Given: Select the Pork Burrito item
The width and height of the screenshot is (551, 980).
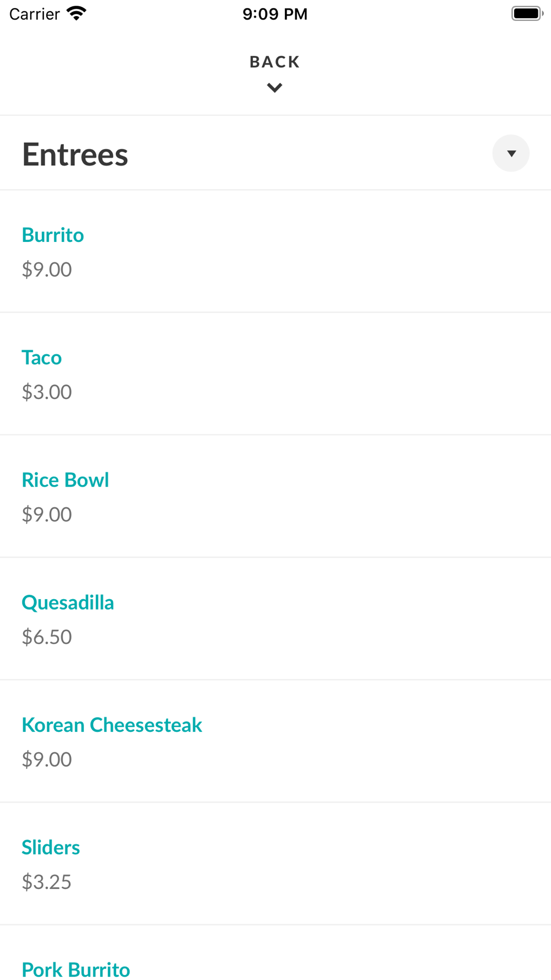Looking at the screenshot, I should [x=76, y=969].
